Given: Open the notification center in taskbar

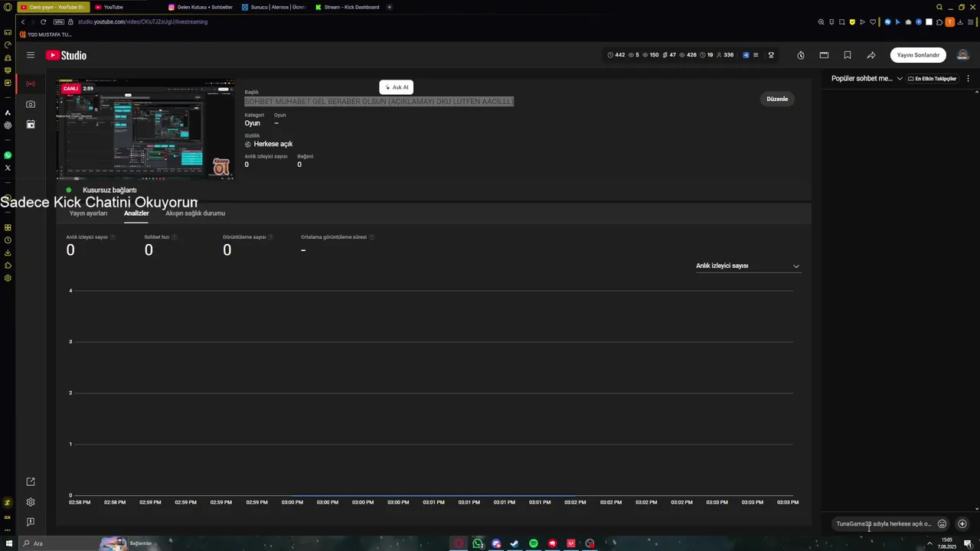Looking at the screenshot, I should (968, 543).
